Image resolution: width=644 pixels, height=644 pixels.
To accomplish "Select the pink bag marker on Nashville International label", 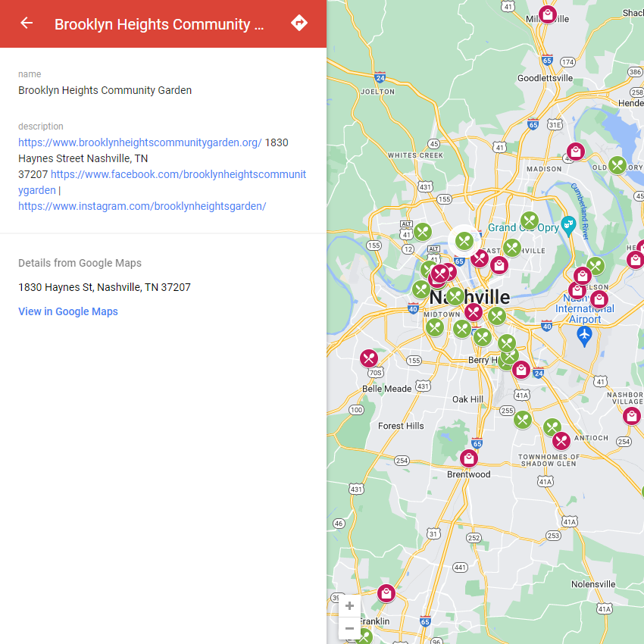I will tap(599, 299).
